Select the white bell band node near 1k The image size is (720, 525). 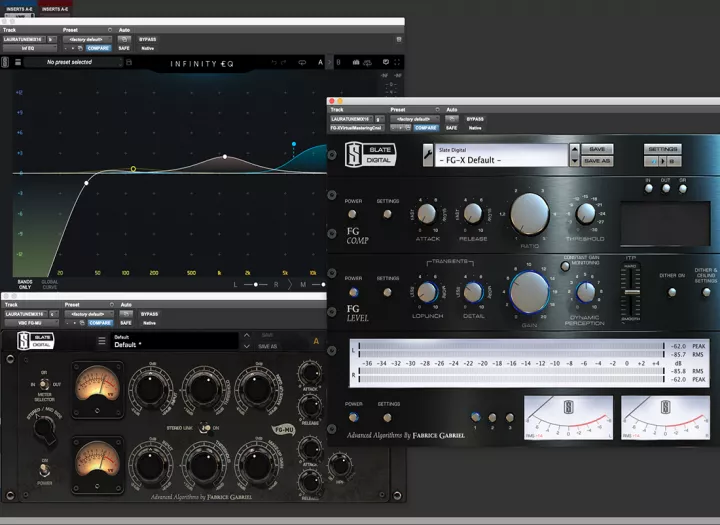(225, 157)
